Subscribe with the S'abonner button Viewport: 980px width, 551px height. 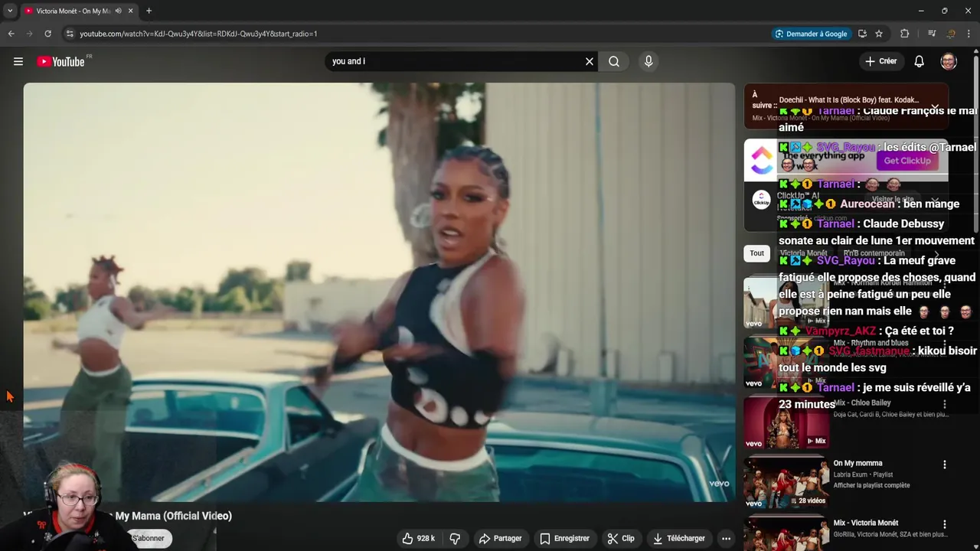[147, 538]
